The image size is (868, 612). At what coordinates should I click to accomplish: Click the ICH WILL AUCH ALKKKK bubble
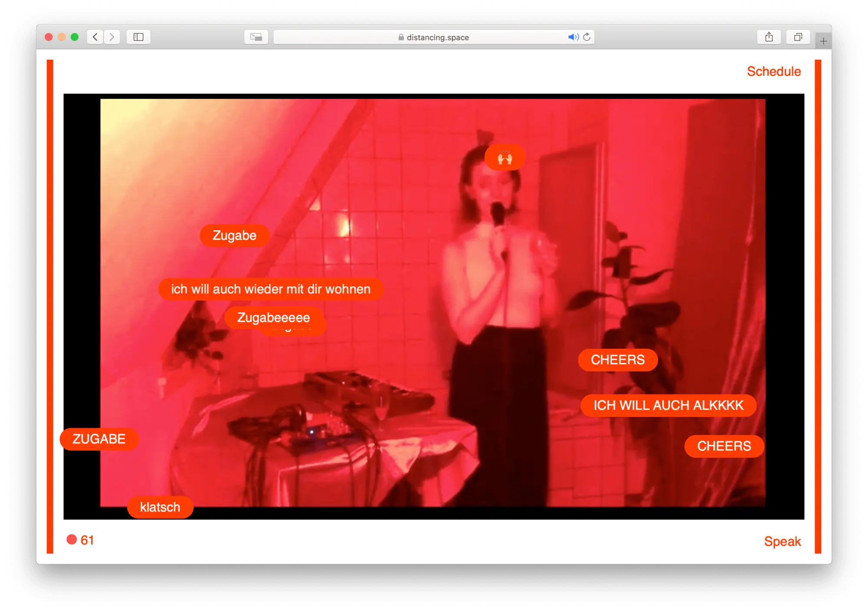[668, 405]
